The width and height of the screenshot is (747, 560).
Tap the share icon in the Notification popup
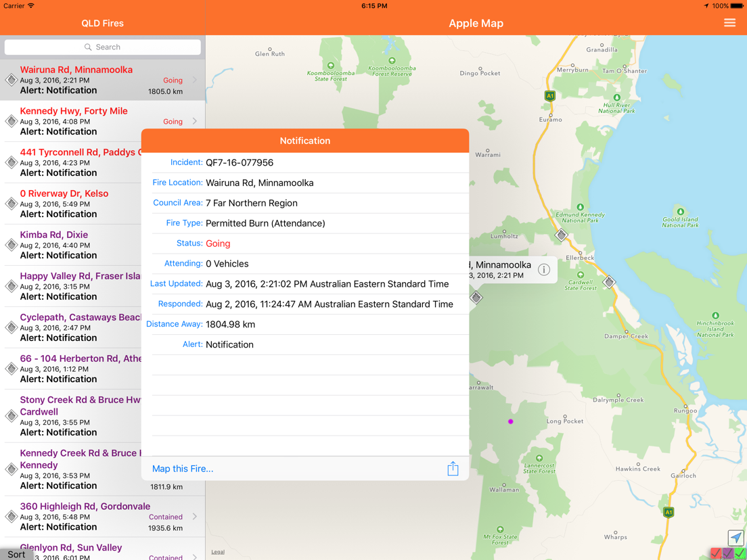453,469
